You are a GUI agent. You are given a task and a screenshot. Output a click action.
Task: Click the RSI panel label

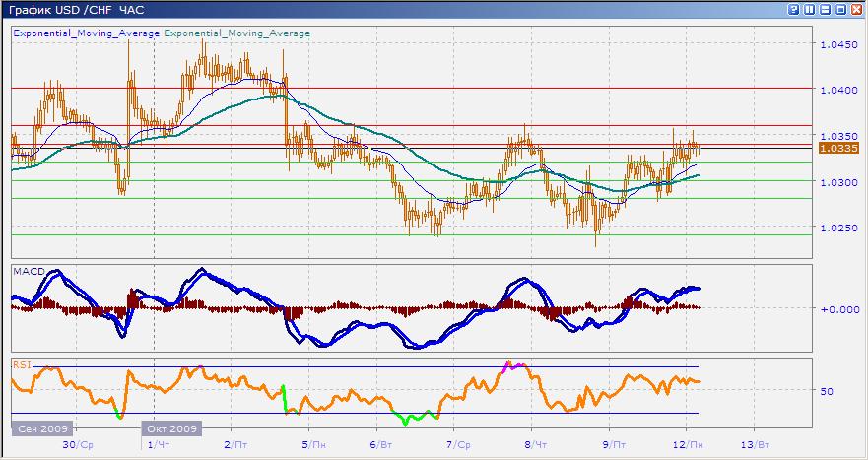coord(21,363)
